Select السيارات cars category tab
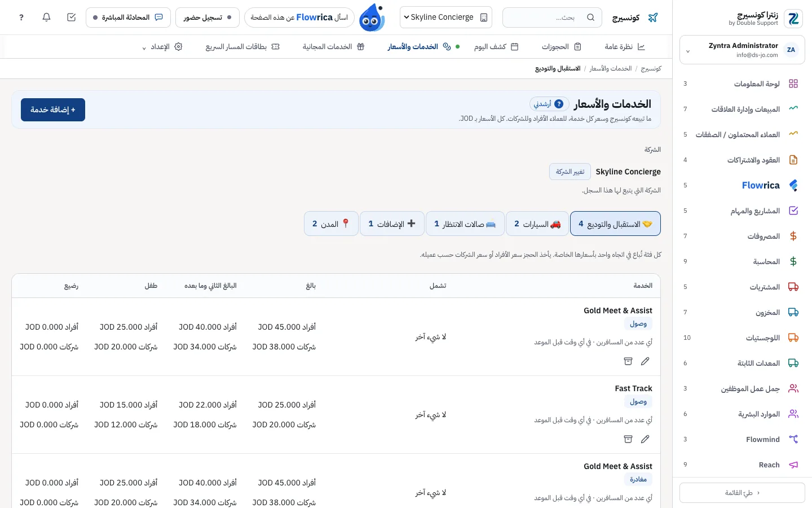 tap(537, 224)
